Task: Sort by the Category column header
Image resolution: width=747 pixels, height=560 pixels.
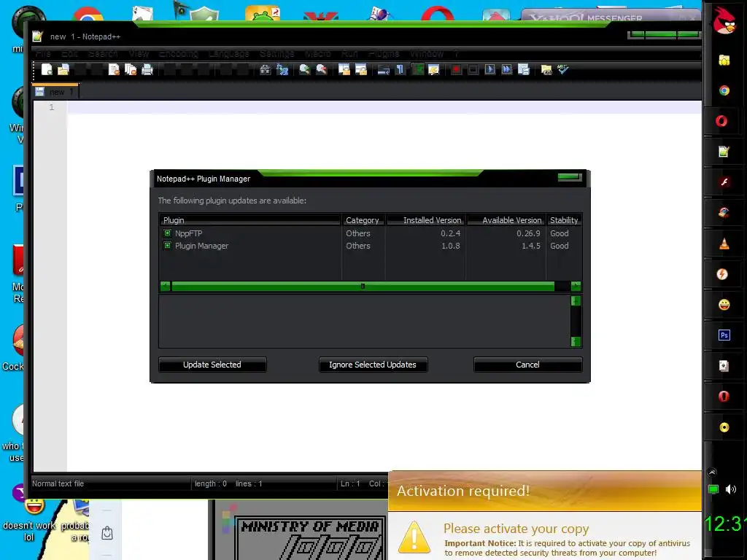Action: coord(363,220)
